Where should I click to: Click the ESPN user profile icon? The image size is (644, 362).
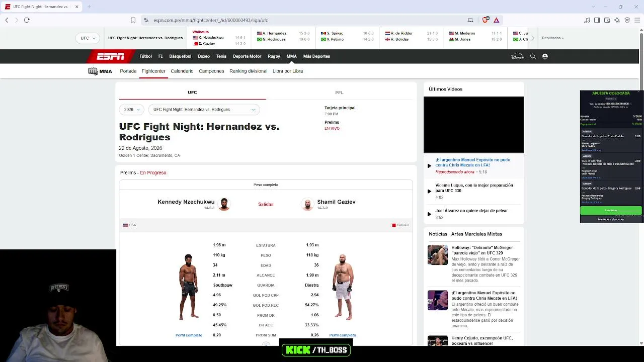coord(545,56)
